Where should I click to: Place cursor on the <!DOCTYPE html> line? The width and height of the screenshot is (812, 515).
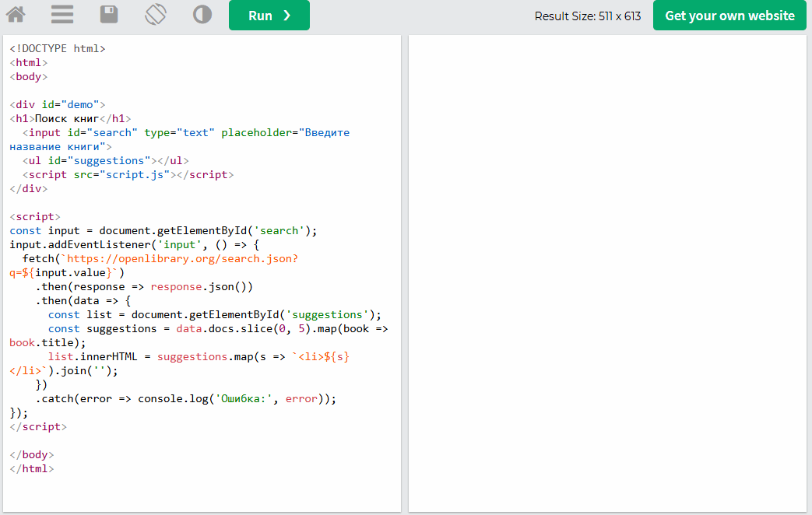(x=58, y=49)
